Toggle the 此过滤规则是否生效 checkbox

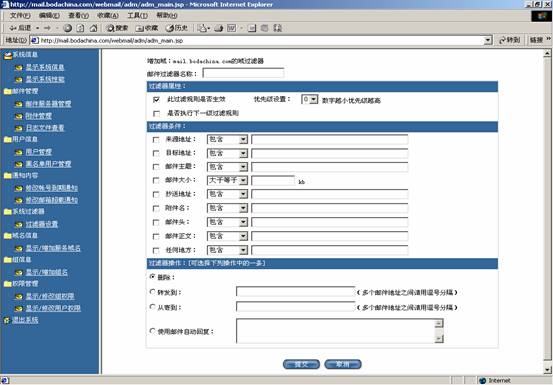(156, 100)
